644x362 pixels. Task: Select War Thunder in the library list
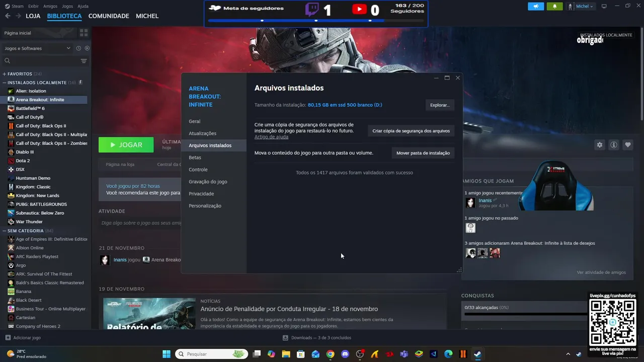tap(29, 222)
